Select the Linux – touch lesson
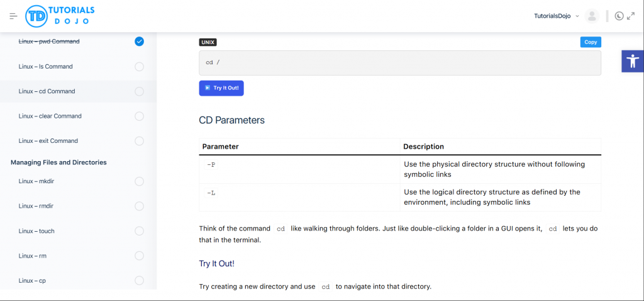This screenshot has width=644, height=301. 36,231
